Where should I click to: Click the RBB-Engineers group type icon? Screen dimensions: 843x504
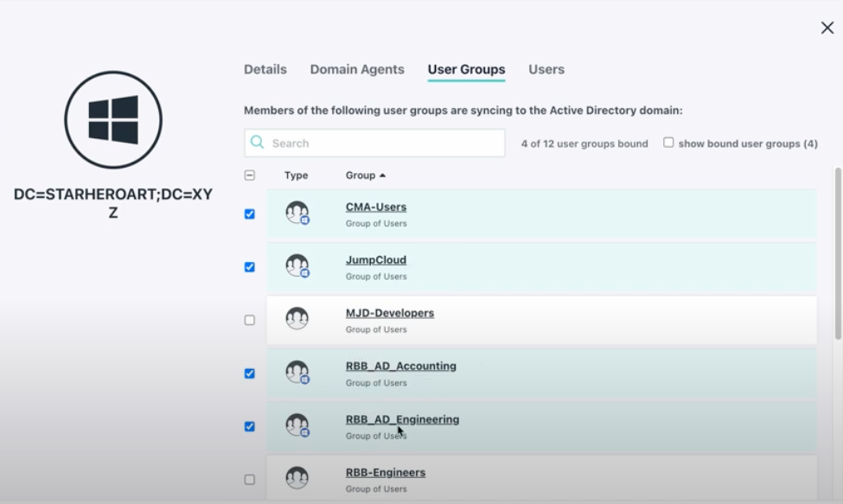(x=297, y=478)
